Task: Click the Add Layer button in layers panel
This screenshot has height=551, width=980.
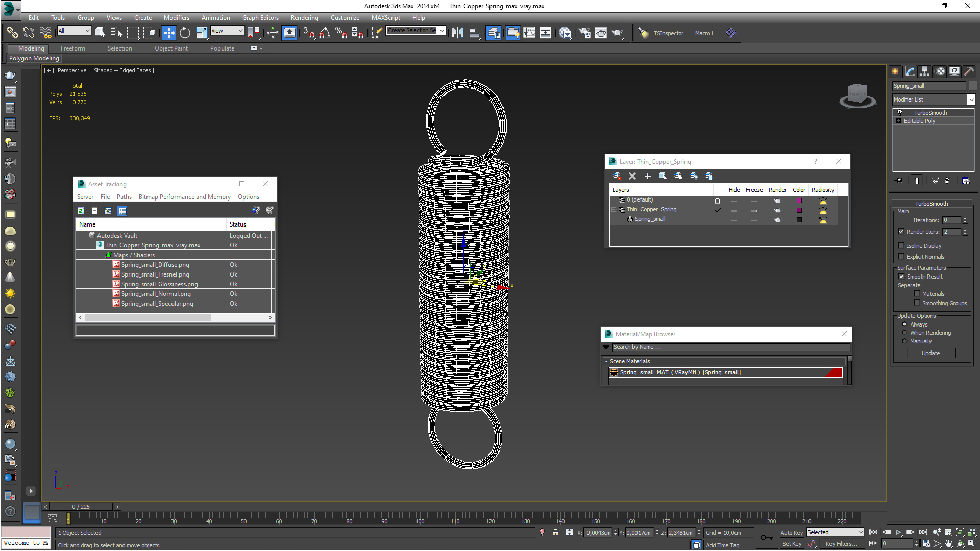Action: pos(647,176)
